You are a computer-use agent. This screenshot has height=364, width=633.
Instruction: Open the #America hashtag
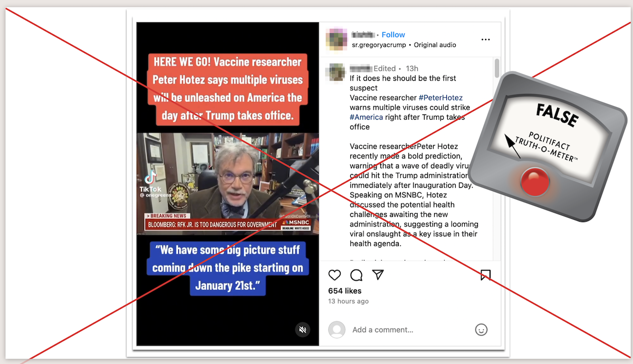click(366, 117)
